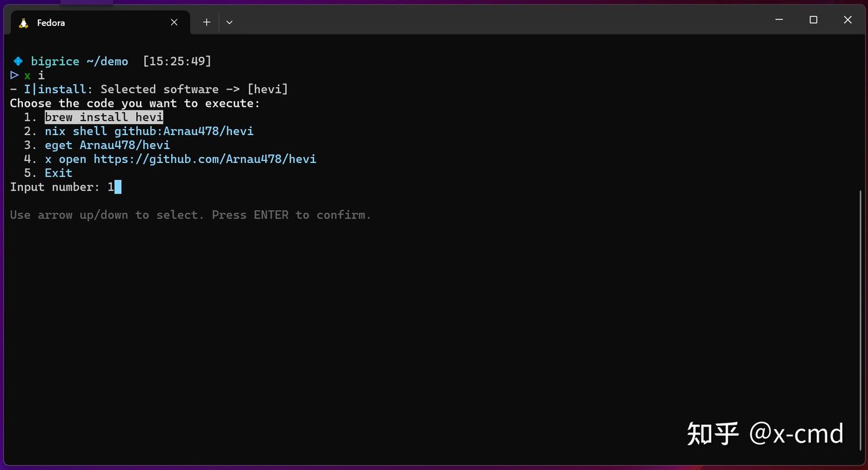Click the blue diamond prompt symbol
Screen dimensions: 868x470
tap(17, 60)
